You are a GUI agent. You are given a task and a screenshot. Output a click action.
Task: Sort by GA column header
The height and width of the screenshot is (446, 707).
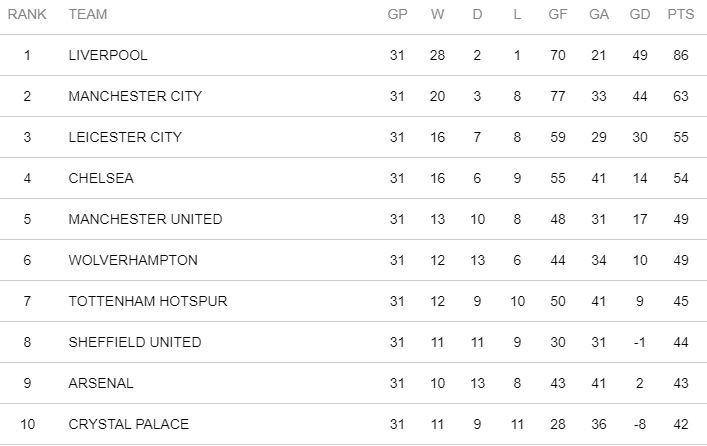click(x=598, y=15)
